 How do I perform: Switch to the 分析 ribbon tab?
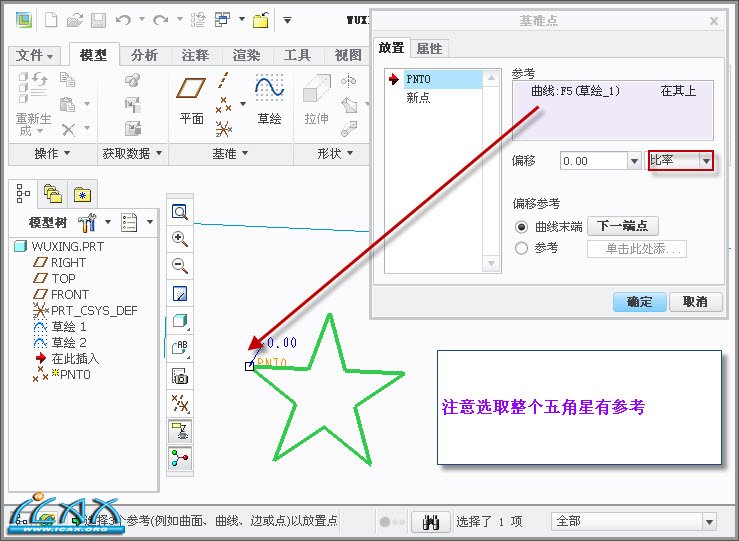coord(144,56)
